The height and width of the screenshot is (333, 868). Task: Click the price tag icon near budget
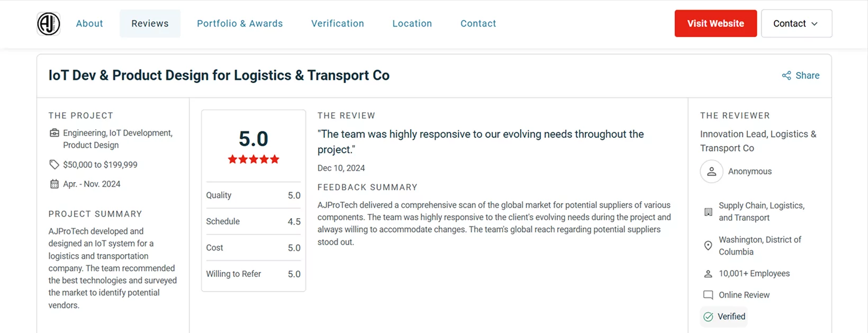pos(54,165)
